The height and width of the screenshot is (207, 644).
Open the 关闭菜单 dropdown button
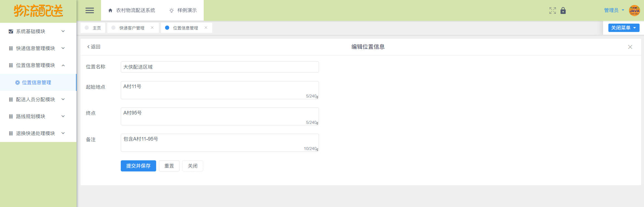624,28
